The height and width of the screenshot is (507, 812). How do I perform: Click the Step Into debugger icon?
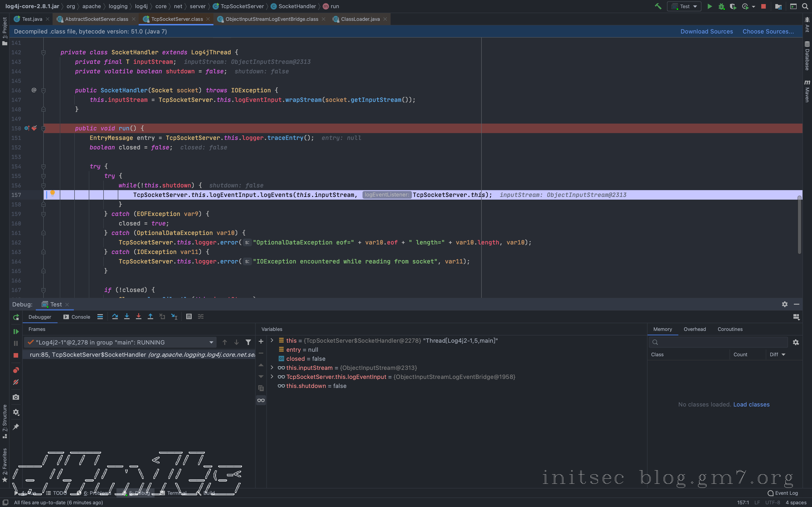tap(127, 317)
